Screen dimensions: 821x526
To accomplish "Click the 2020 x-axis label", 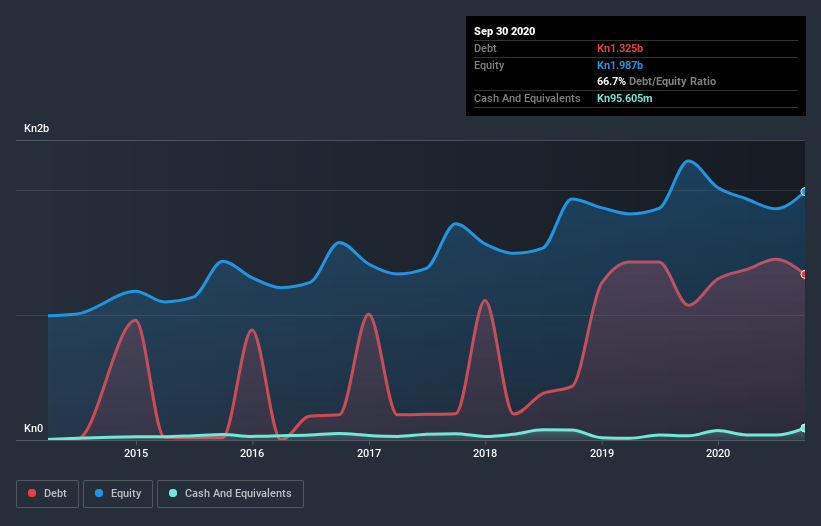I will [718, 453].
